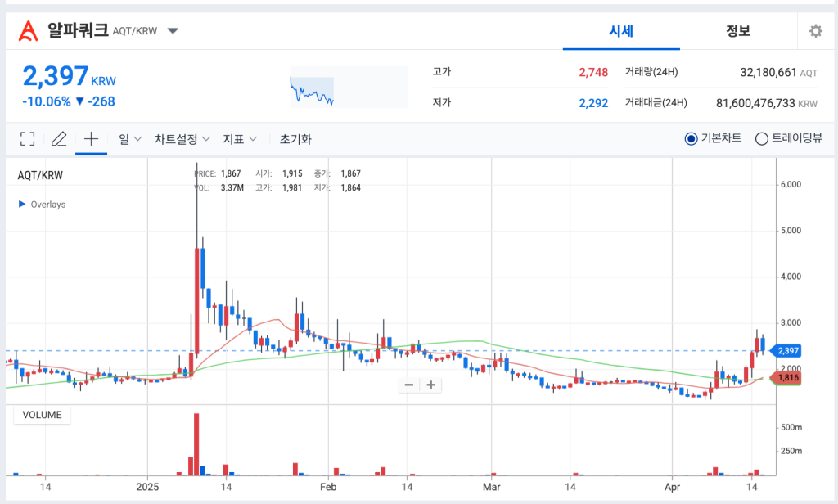
Task: Click the red AQT coin logo
Action: (x=29, y=31)
